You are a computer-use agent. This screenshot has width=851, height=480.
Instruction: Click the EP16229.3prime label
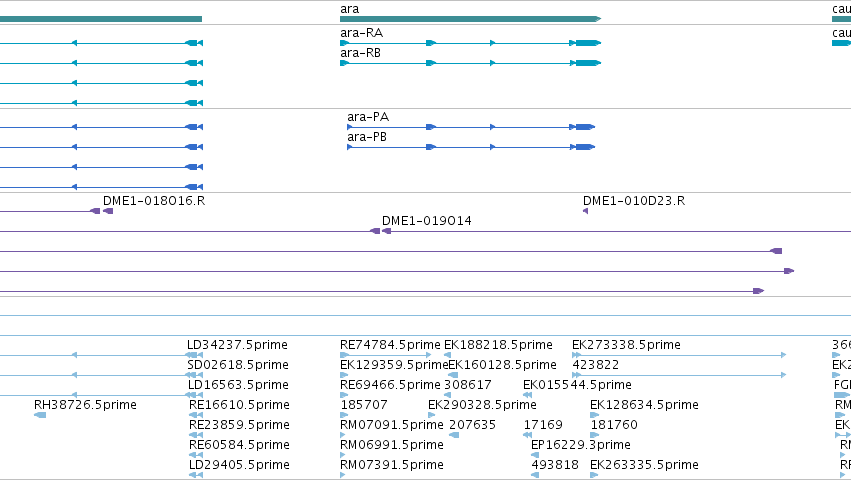[x=581, y=445]
